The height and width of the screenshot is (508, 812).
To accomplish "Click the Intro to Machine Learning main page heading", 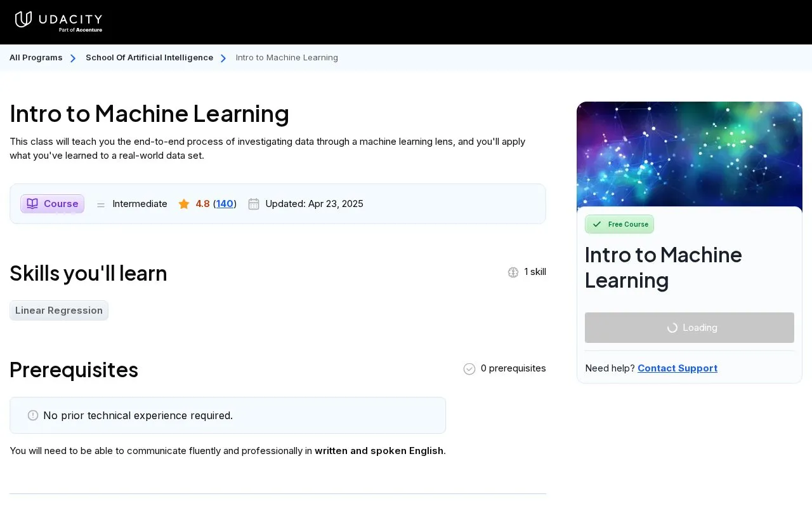I will pyautogui.click(x=150, y=114).
